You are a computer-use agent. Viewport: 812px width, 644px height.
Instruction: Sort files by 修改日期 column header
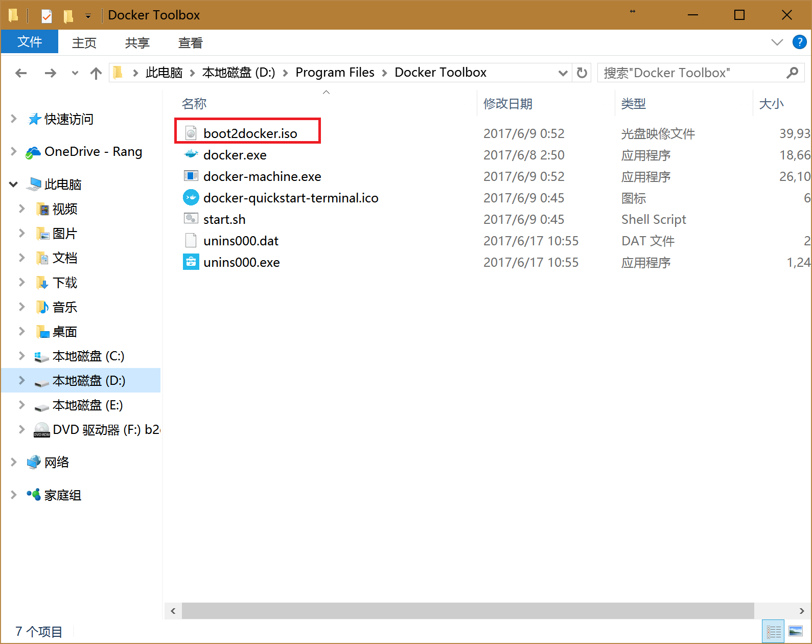pyautogui.click(x=507, y=104)
